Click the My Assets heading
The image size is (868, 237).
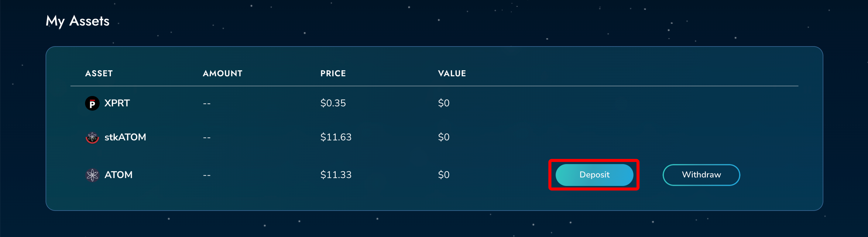click(x=77, y=21)
